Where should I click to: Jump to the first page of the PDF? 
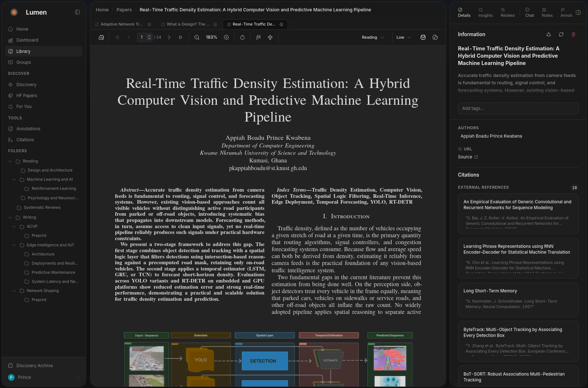coord(117,37)
